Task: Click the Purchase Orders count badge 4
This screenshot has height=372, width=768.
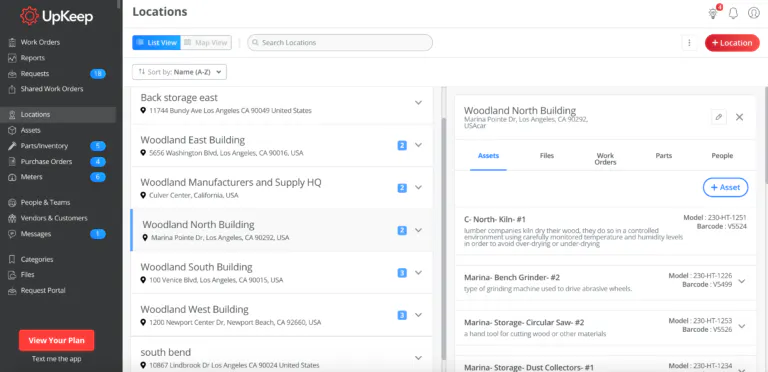Action: click(98, 162)
